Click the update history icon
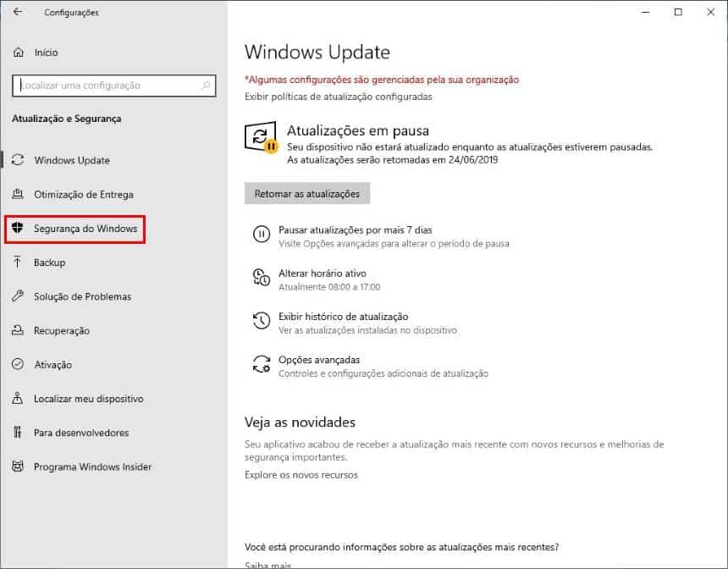728x569 pixels. [262, 321]
